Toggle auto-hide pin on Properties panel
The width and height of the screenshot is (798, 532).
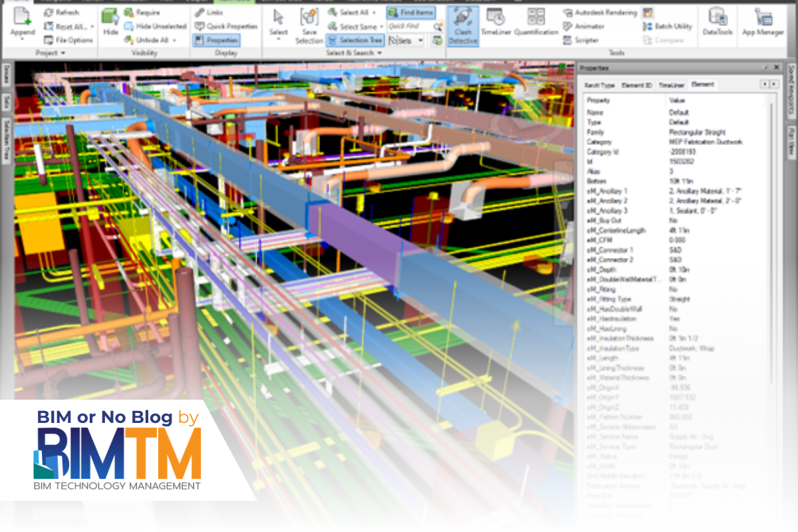click(766, 67)
